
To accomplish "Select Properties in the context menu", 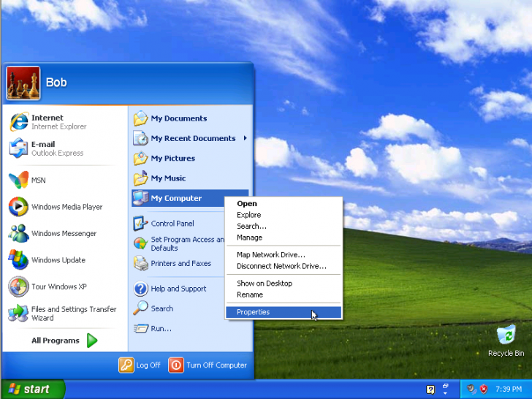I will tap(284, 312).
